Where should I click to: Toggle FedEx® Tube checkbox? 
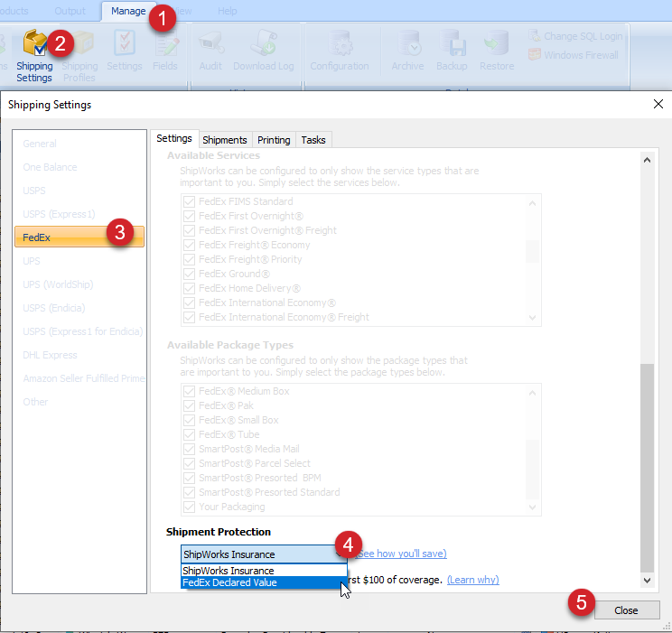pos(189,434)
